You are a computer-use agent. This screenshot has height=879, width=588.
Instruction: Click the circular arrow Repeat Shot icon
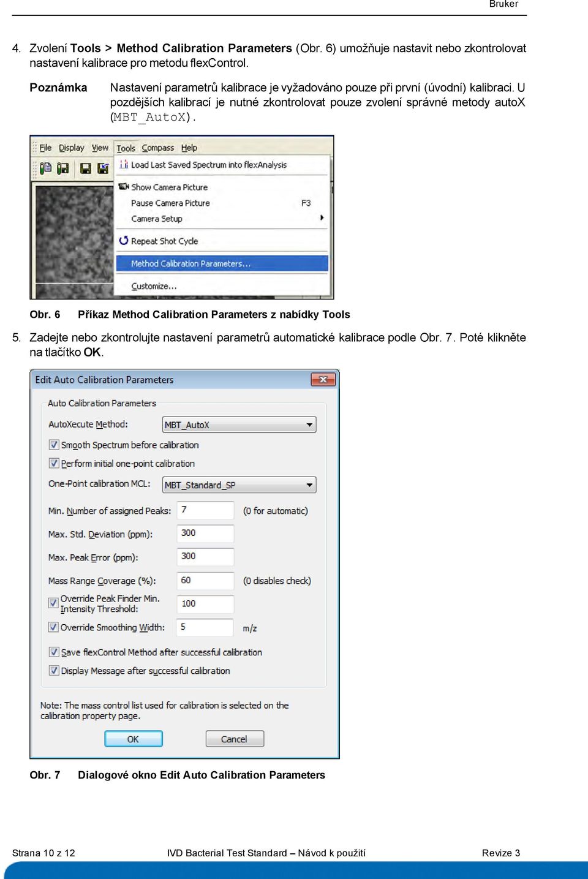[124, 240]
